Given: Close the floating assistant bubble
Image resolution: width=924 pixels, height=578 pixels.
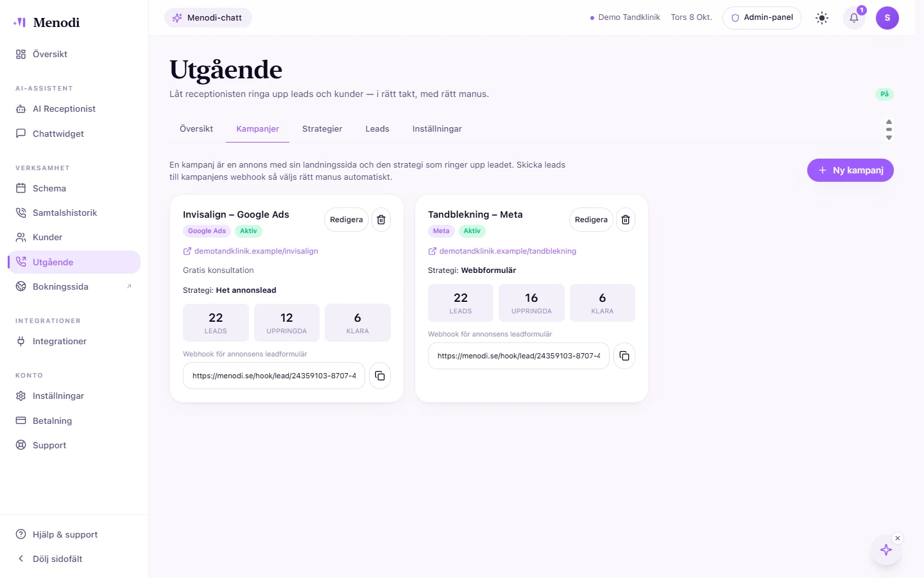Looking at the screenshot, I should [898, 538].
